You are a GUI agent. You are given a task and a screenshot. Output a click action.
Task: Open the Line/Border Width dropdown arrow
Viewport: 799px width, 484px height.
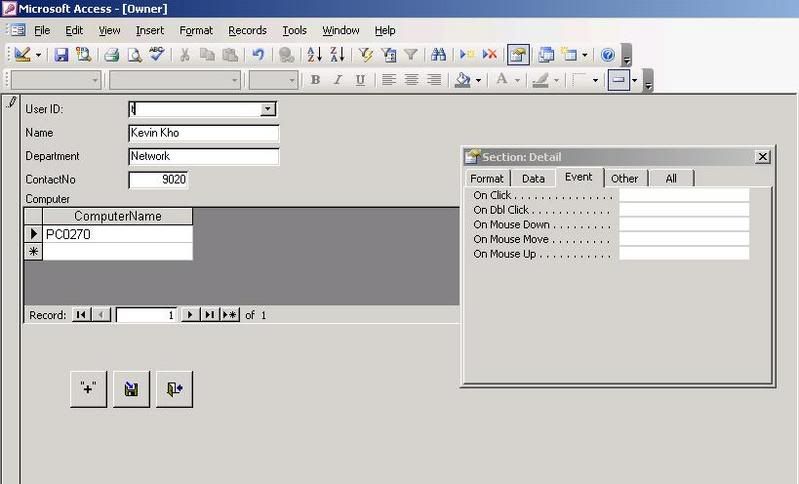pos(595,80)
